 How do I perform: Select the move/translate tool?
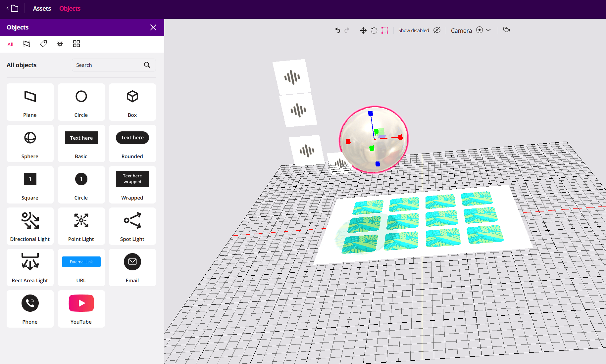(x=363, y=30)
